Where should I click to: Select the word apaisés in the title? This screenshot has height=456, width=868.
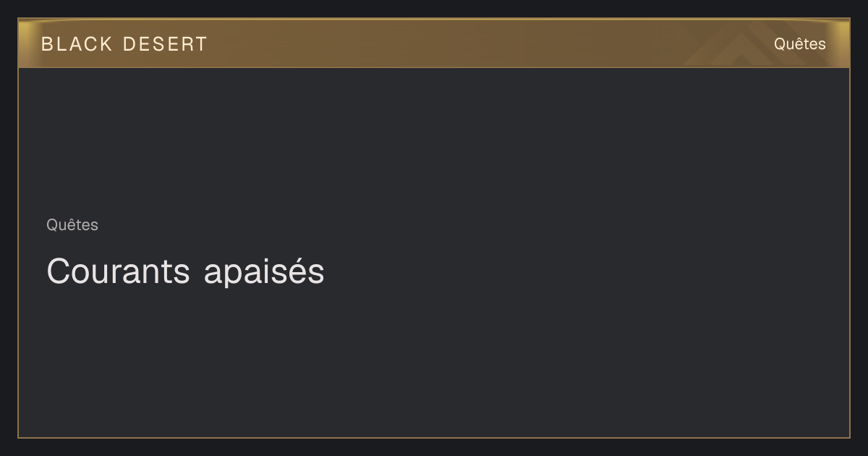pyautogui.click(x=264, y=273)
